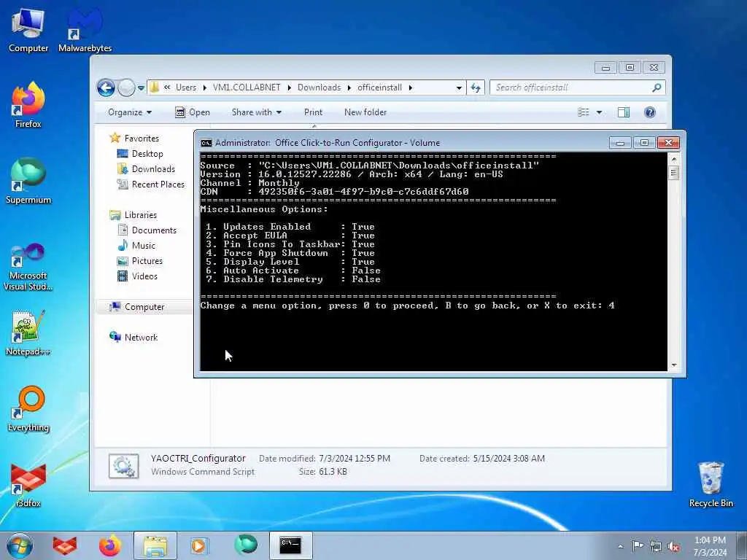The height and width of the screenshot is (560, 747).
Task: Switch to Windows Explorer taskbar button
Action: (155, 545)
